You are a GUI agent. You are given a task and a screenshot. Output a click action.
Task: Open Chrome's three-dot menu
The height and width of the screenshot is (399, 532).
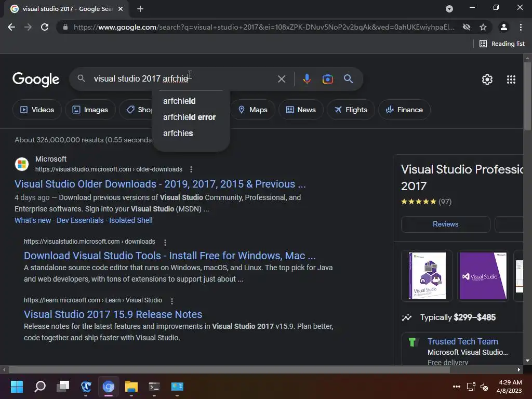(521, 27)
